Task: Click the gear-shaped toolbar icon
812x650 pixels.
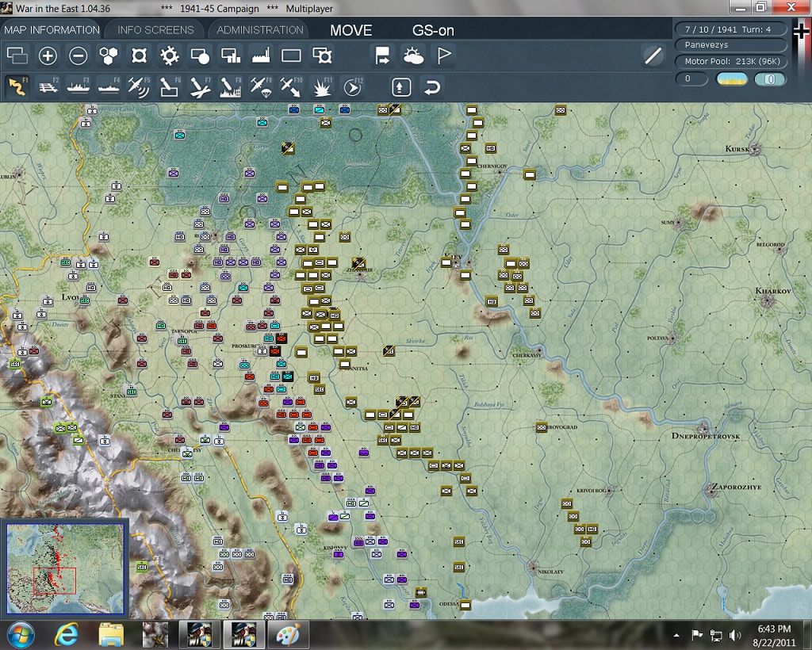Action: pyautogui.click(x=170, y=55)
